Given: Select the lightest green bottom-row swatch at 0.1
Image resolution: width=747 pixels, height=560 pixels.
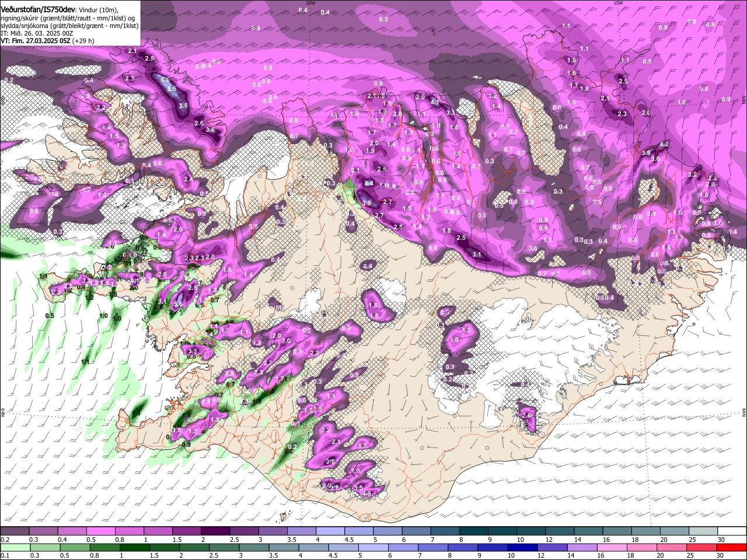Looking at the screenshot, I should point(15,547).
